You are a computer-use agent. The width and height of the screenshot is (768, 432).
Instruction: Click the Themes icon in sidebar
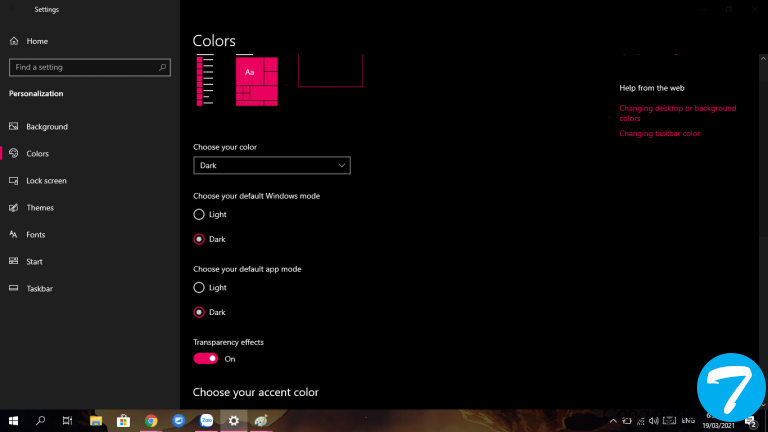(x=14, y=208)
